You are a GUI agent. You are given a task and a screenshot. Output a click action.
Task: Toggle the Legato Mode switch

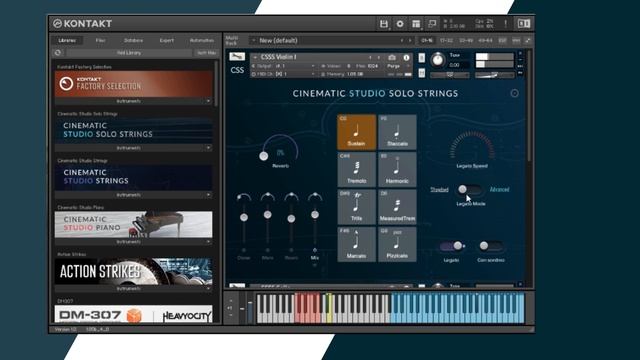pyautogui.click(x=469, y=189)
